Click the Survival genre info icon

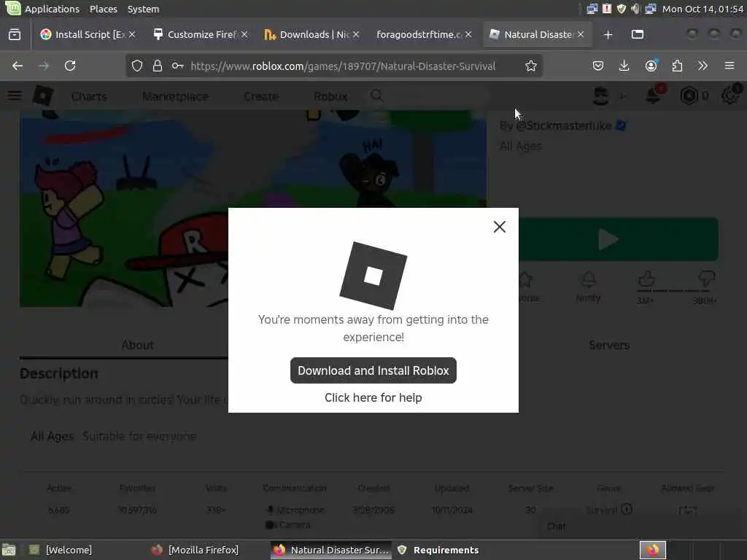tap(627, 509)
